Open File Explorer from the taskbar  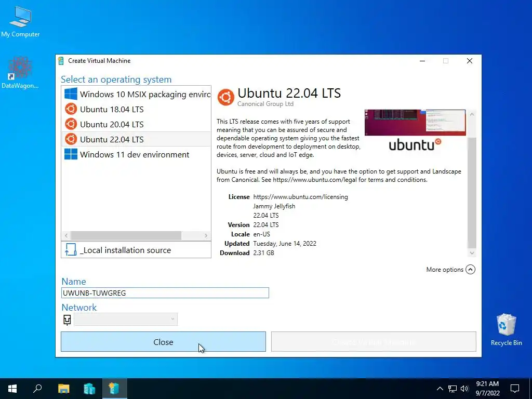point(63,389)
